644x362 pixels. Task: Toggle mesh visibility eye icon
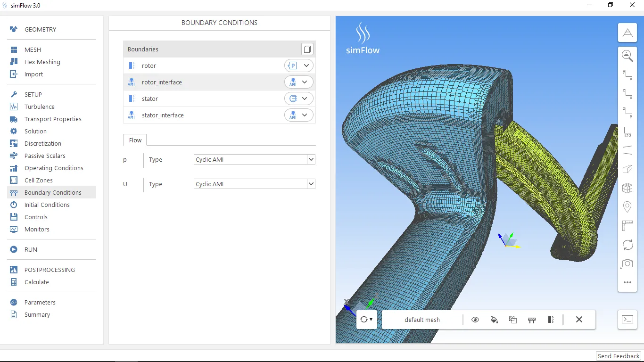[475, 320]
